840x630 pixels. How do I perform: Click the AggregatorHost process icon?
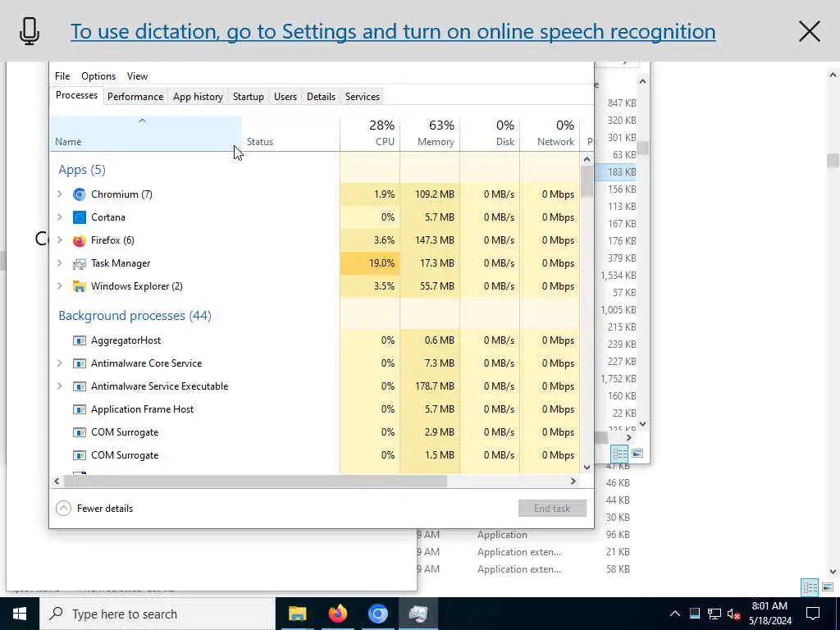(80, 340)
